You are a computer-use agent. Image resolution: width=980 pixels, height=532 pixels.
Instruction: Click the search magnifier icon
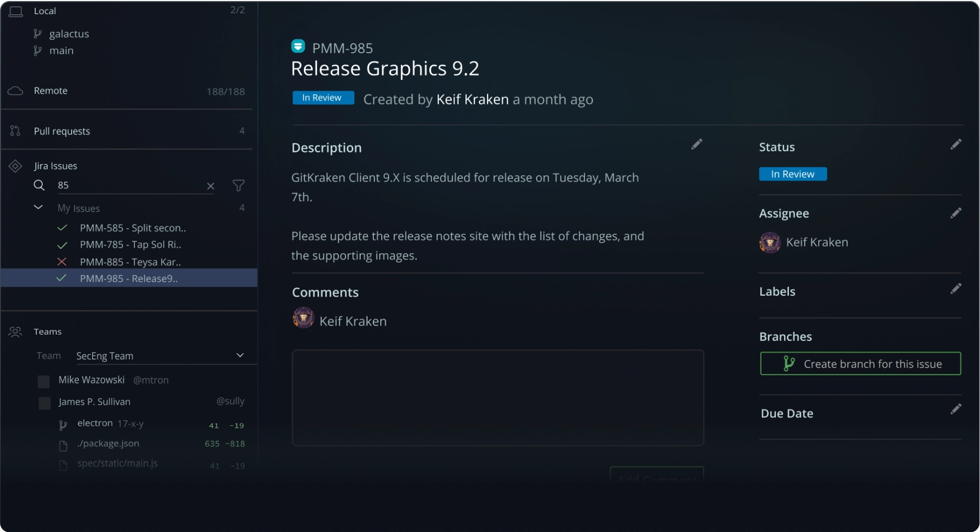point(39,185)
